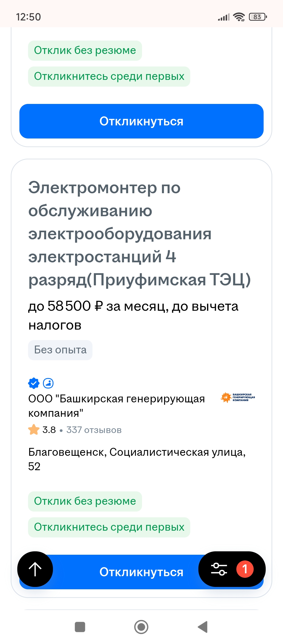Screen dimensions: 283x644
Task: Tap the scroll-to-top arrow button
Action: point(35,569)
